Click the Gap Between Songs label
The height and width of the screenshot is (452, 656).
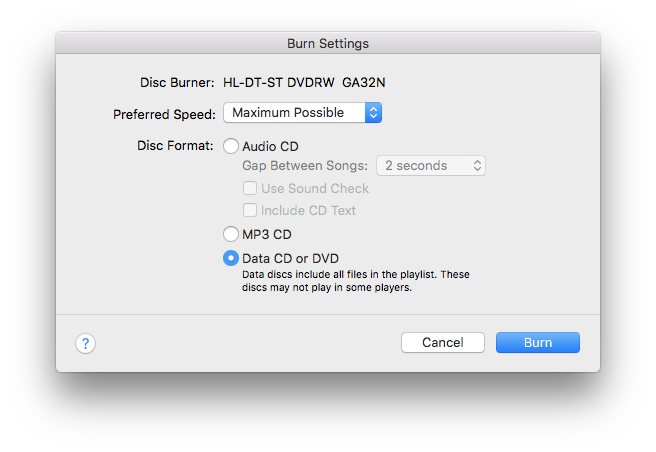305,166
